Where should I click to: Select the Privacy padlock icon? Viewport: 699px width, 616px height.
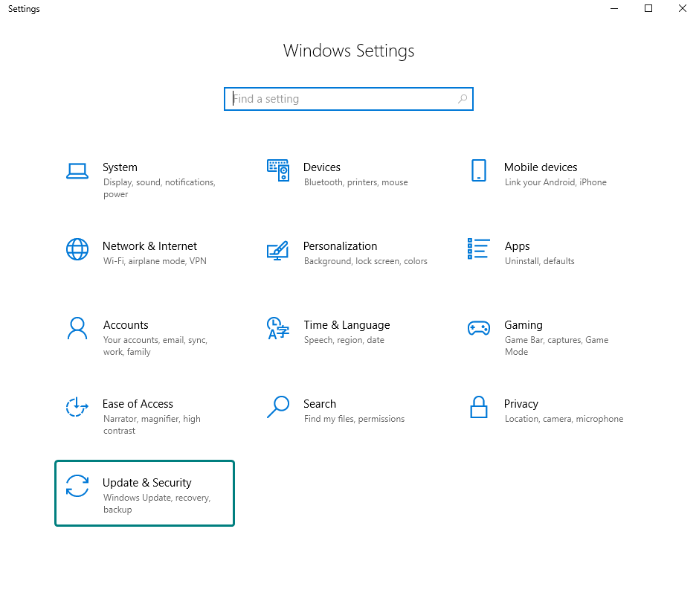(x=478, y=407)
